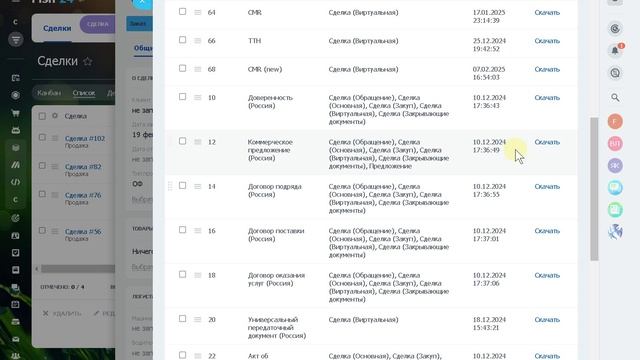Open chat with the purple ЯК avatar
The width and height of the screenshot is (640, 360).
click(615, 165)
